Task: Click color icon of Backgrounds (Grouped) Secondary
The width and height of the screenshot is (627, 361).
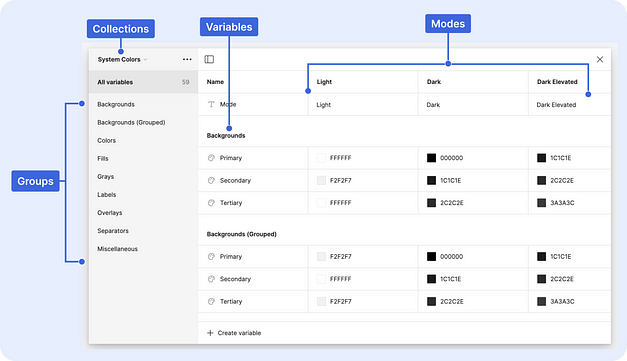Action: (211, 279)
